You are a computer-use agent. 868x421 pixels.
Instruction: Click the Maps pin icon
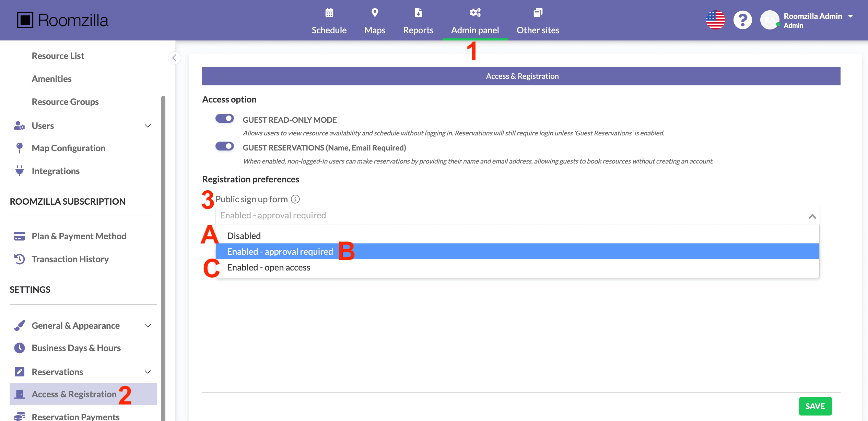point(375,13)
